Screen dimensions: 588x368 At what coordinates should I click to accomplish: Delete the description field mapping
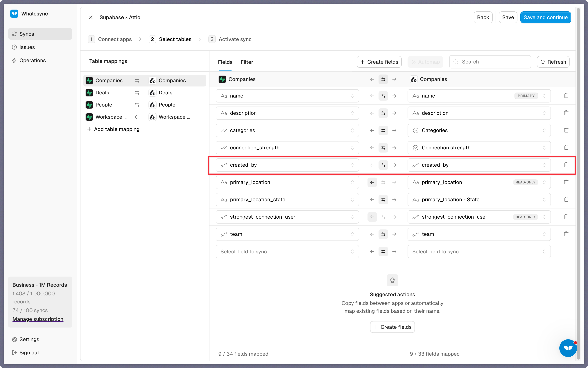coord(566,113)
